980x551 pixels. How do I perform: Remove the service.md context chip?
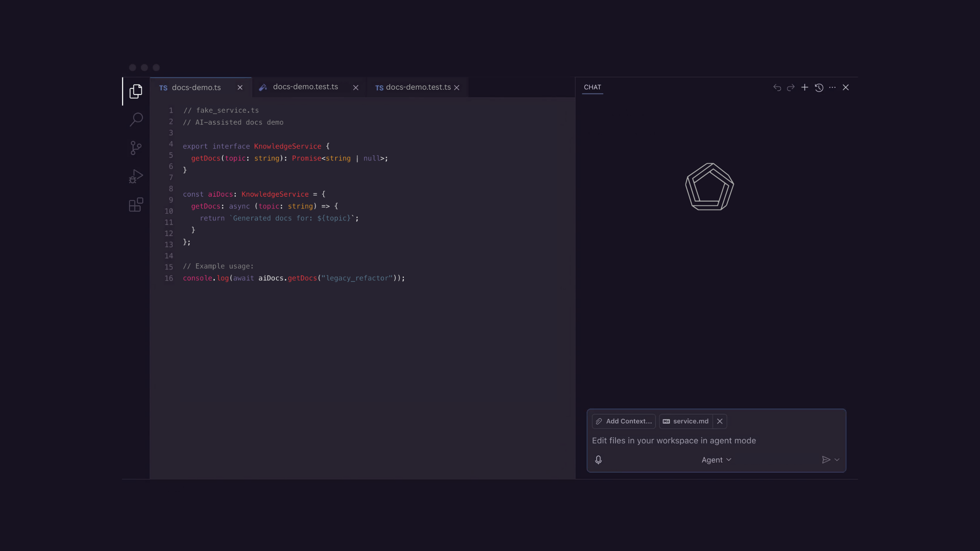pyautogui.click(x=720, y=421)
